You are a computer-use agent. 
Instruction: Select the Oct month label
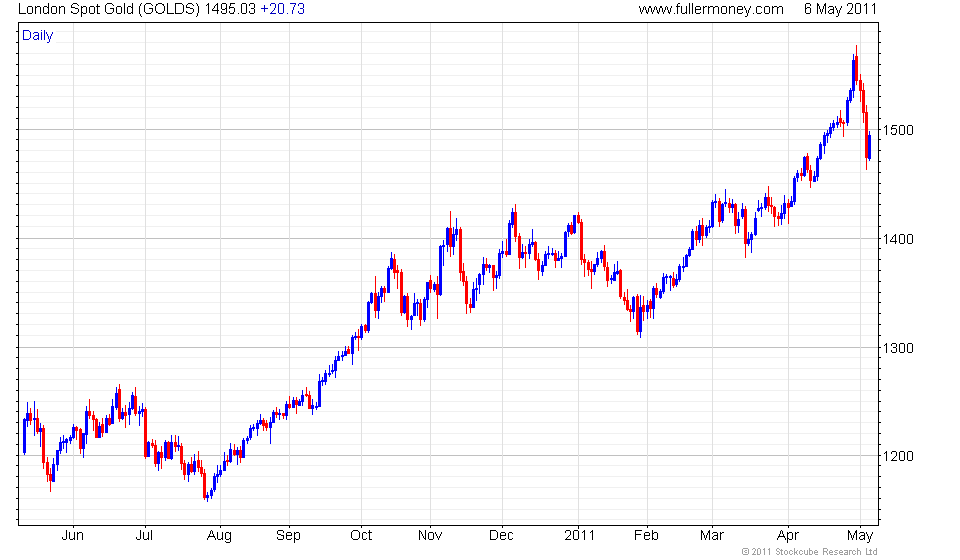361,536
